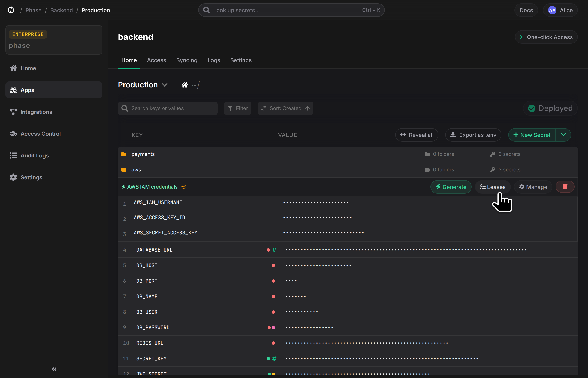This screenshot has height=378, width=588.
Task: Click Export as .env
Action: [473, 135]
